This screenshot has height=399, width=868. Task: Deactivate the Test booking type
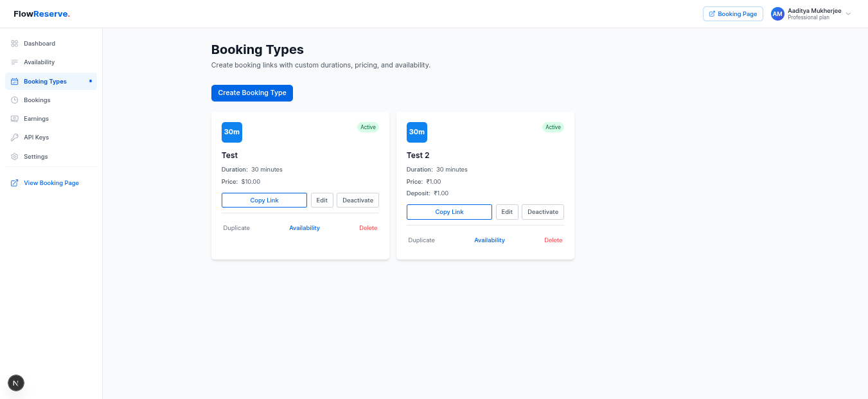tap(357, 200)
